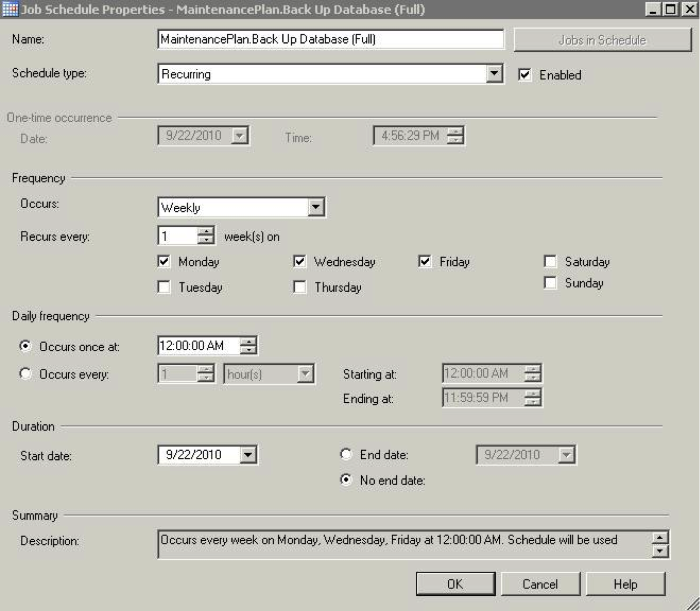Toggle the Enabled schedule checkbox

coord(525,75)
